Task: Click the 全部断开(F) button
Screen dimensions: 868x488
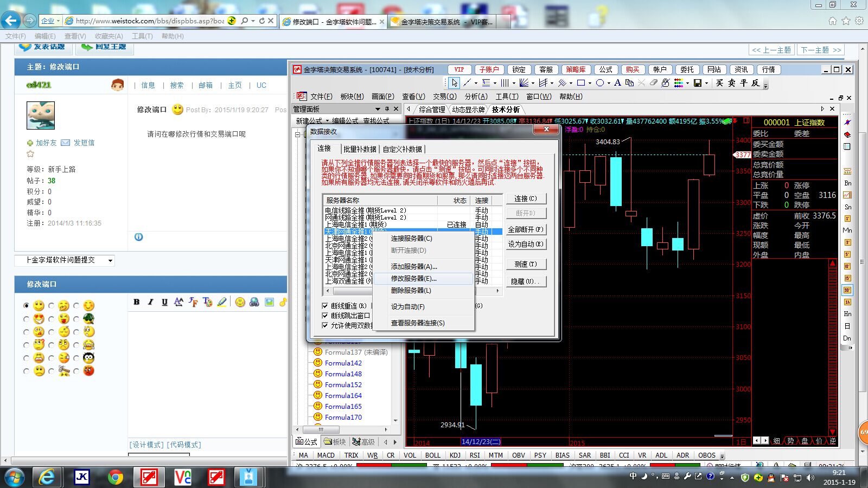Action: [x=525, y=229]
